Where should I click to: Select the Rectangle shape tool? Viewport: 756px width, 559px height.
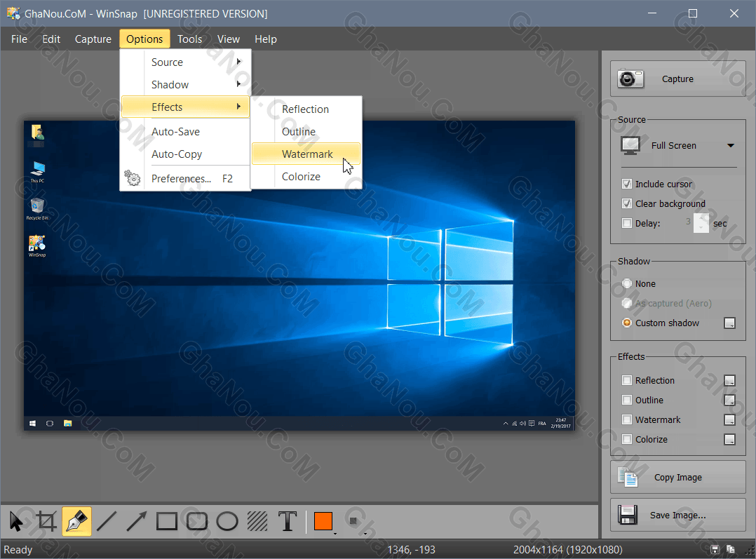click(167, 521)
